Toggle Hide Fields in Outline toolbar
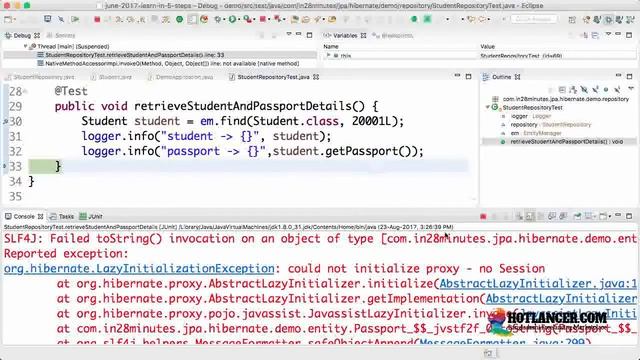Screen dimensions: 640x360 click(x=584, y=89)
